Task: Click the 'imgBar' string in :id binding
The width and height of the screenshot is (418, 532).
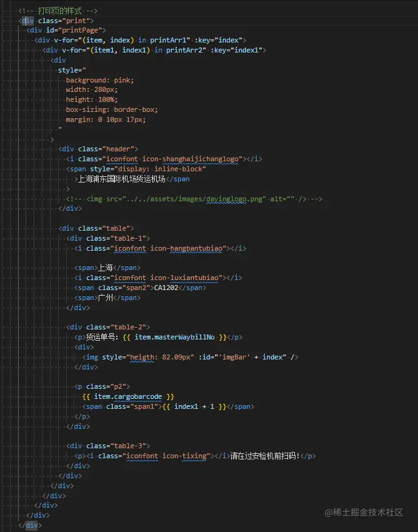Action: [234, 357]
